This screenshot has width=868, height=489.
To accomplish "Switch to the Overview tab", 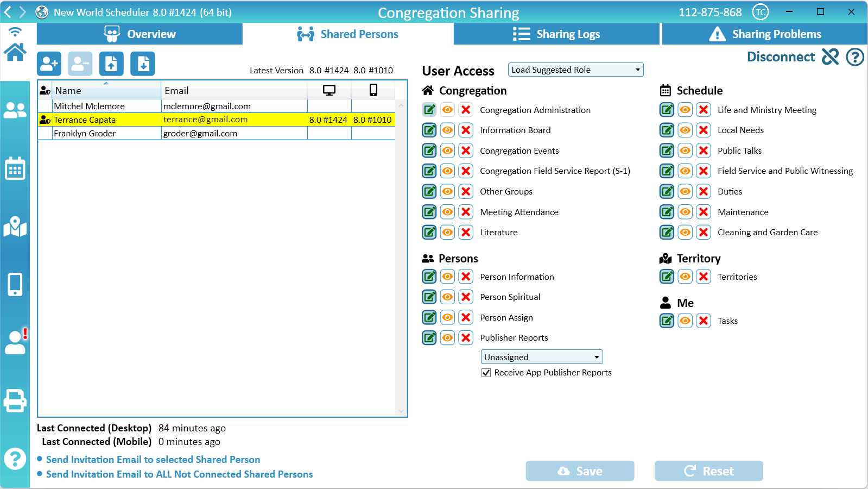I will point(140,34).
